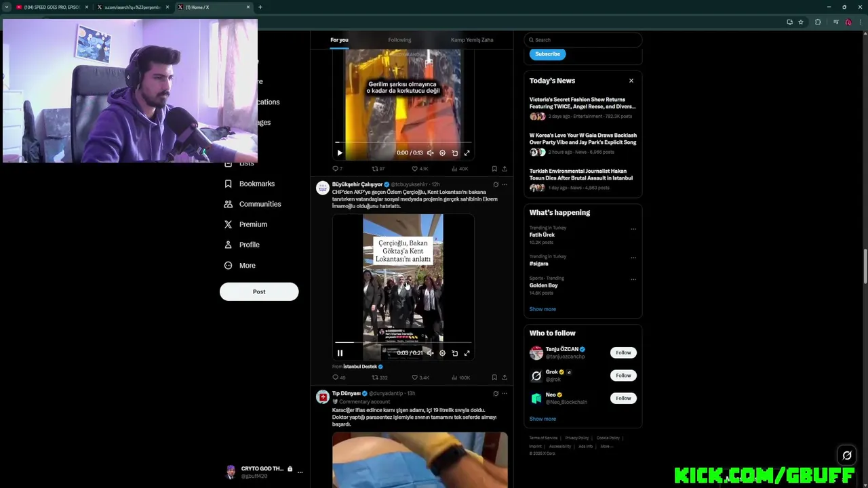Click the Post button
The width and height of the screenshot is (868, 488).
(x=259, y=291)
